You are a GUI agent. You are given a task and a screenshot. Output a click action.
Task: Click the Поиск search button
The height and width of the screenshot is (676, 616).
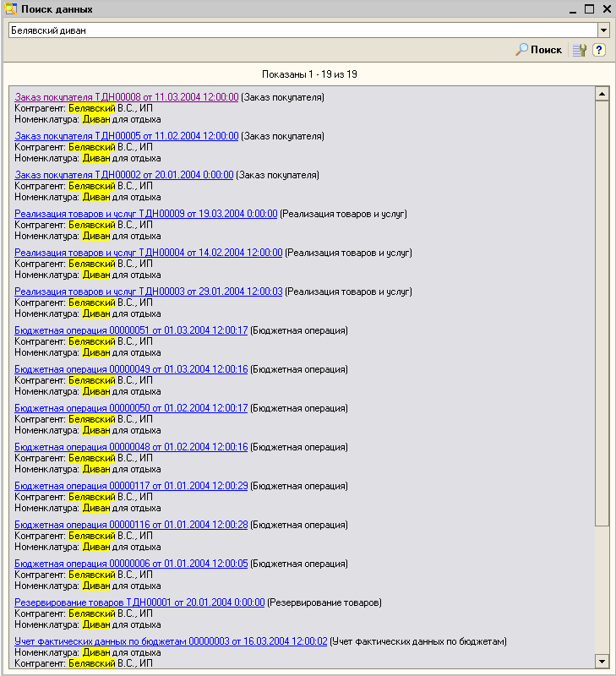[x=539, y=50]
